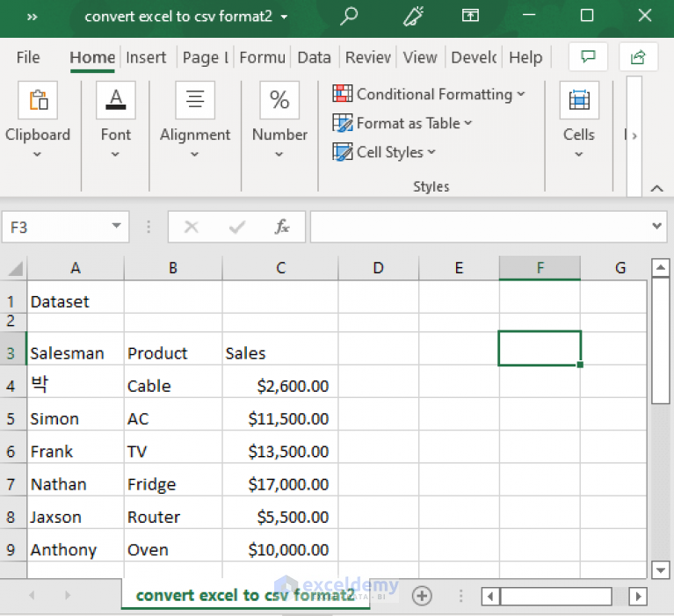This screenshot has width=674, height=616.
Task: Click the Share icon button
Action: 638,57
